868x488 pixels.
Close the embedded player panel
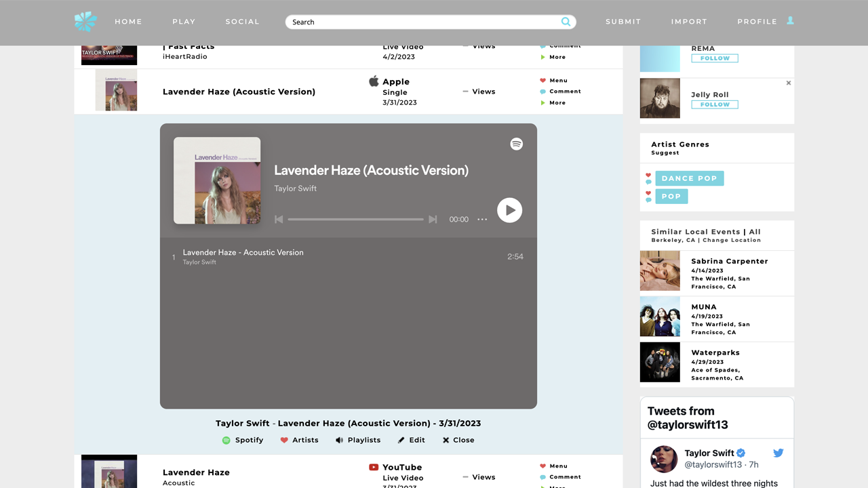[x=458, y=440]
